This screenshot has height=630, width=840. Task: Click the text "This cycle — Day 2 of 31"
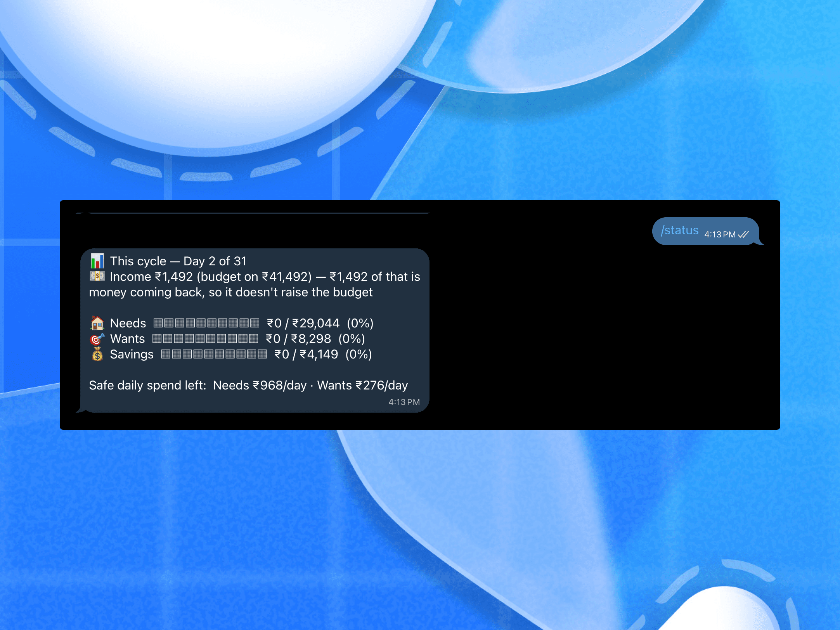pyautogui.click(x=178, y=261)
